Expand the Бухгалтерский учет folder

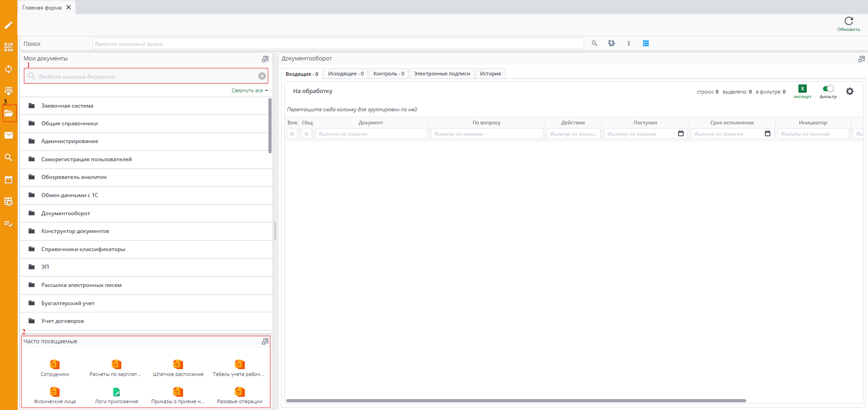[68, 303]
